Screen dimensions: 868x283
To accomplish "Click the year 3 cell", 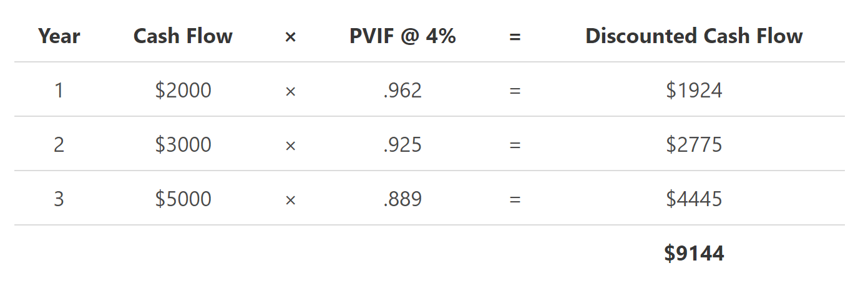I will 59,199.
